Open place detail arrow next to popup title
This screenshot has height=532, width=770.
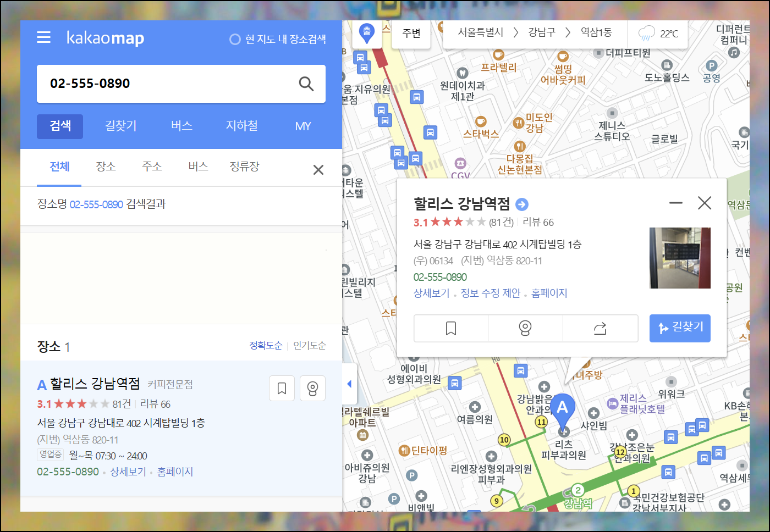coord(522,204)
